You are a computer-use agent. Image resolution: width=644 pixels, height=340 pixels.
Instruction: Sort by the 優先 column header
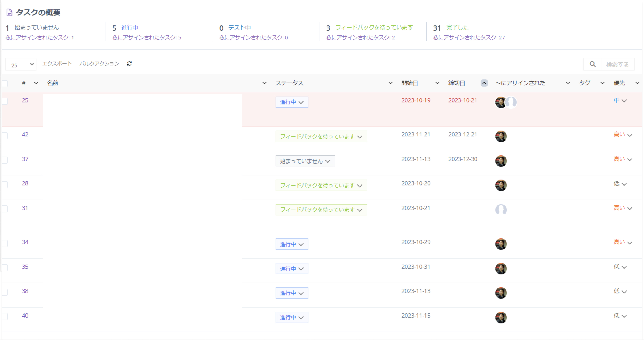click(x=619, y=83)
